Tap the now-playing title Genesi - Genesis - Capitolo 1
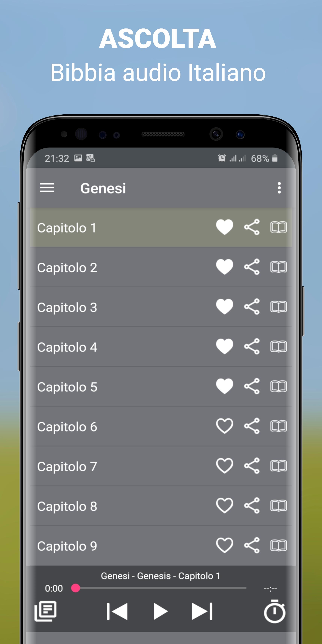Image resolution: width=322 pixels, height=644 pixels. click(x=160, y=576)
